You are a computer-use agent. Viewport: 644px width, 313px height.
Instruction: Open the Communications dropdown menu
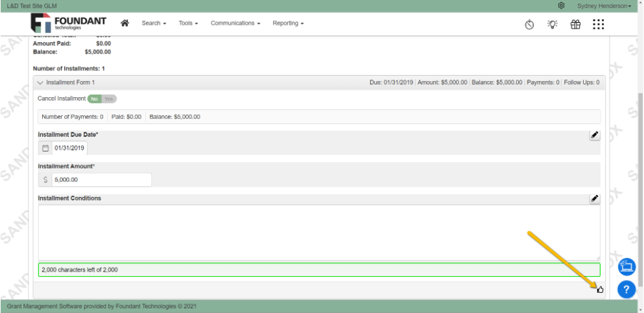click(235, 23)
